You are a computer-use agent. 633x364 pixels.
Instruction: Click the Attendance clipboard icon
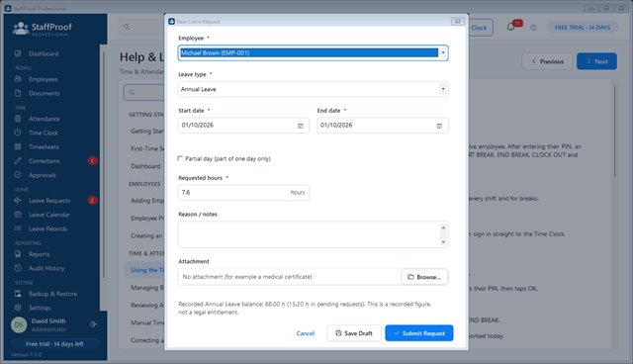[18, 119]
